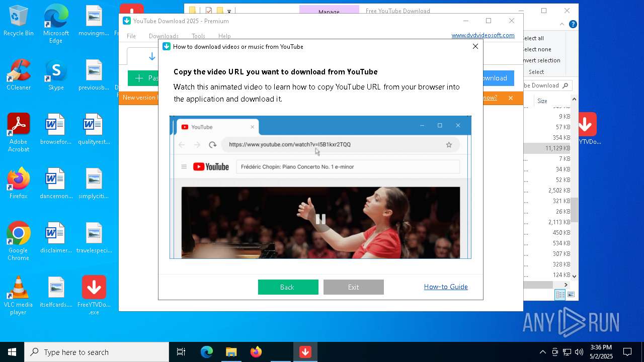Open www.dvdvideosoft.com link
Screen dimensions: 644x362
[482, 35]
